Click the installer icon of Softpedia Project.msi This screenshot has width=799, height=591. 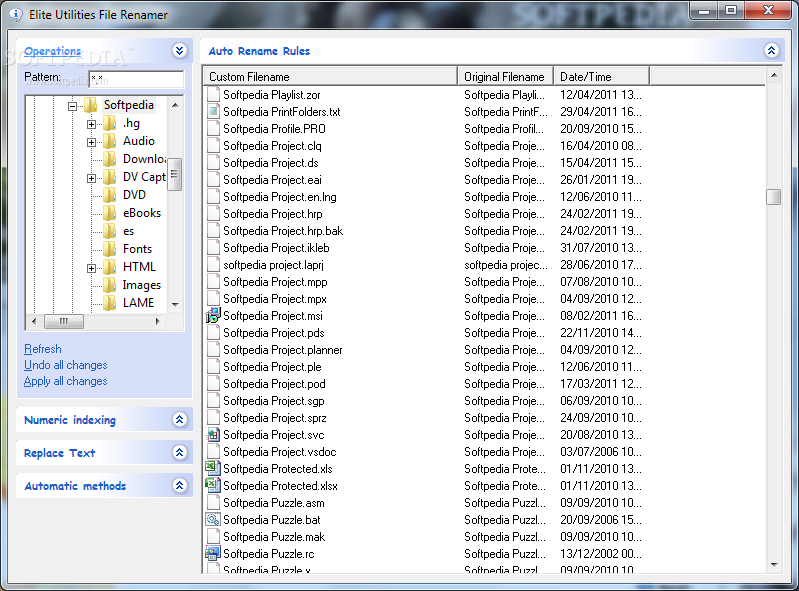point(212,315)
